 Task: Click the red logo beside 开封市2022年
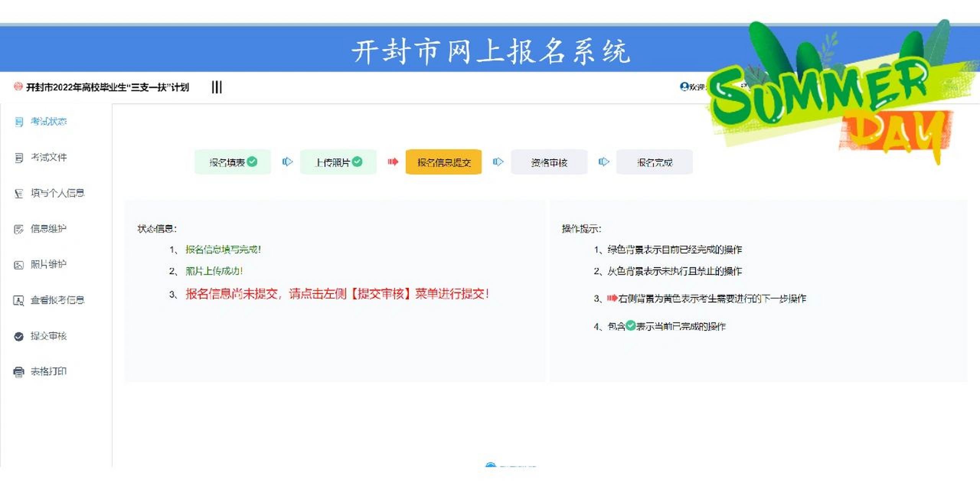[x=18, y=87]
